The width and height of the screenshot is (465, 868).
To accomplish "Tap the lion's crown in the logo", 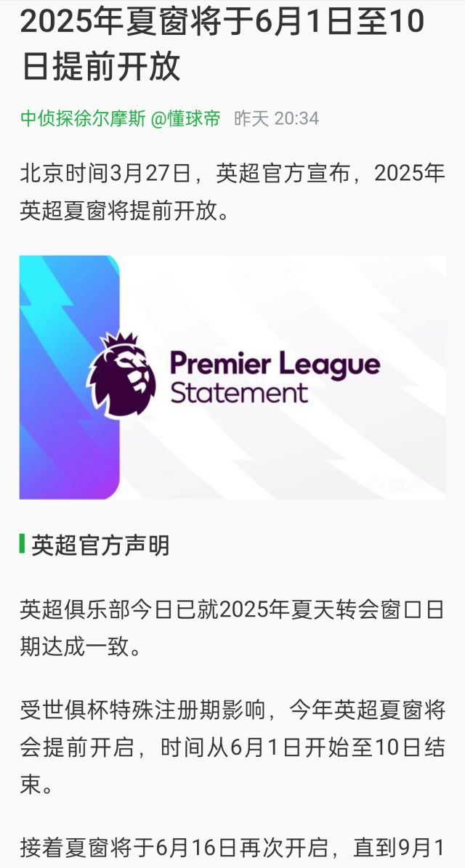I will [x=119, y=340].
